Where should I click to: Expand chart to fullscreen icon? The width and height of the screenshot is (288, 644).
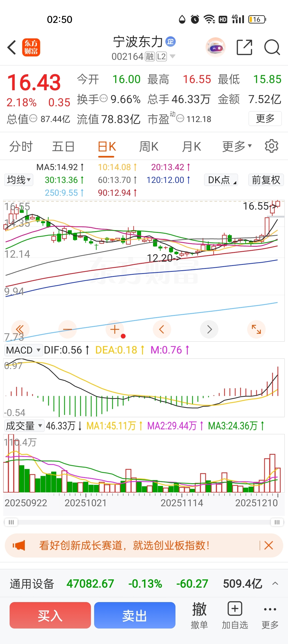point(256,329)
